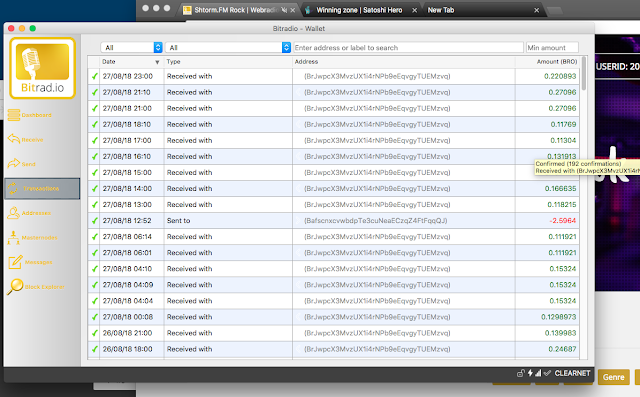Select the 27/08/18 06:14 date cell

tap(132, 237)
